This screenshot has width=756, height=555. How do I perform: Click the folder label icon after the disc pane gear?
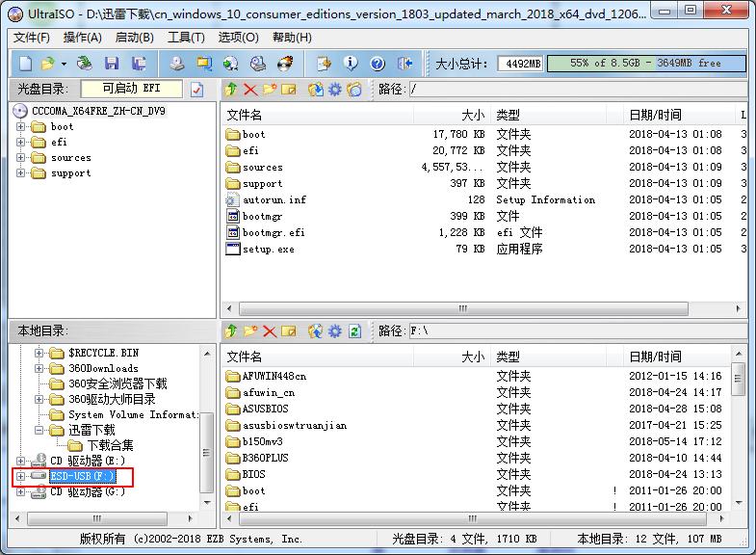pos(354,90)
